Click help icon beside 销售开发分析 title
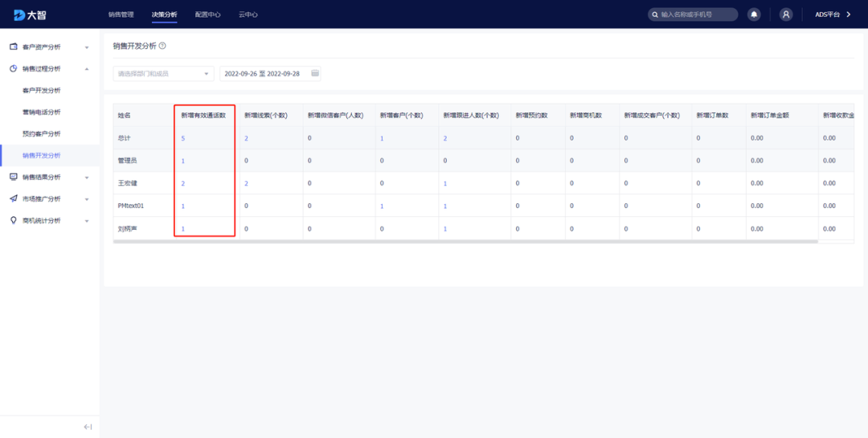Image resolution: width=868 pixels, height=438 pixels. [x=162, y=47]
